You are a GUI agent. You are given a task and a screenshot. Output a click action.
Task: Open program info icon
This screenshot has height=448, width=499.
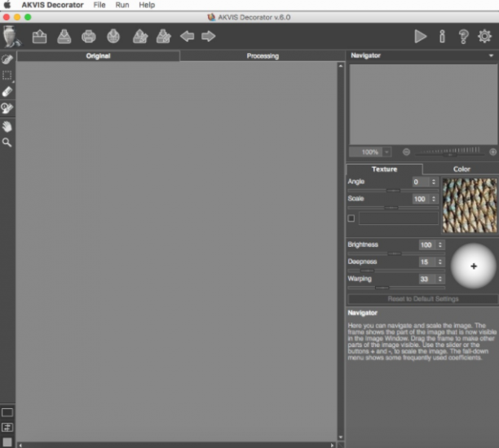[x=442, y=37]
